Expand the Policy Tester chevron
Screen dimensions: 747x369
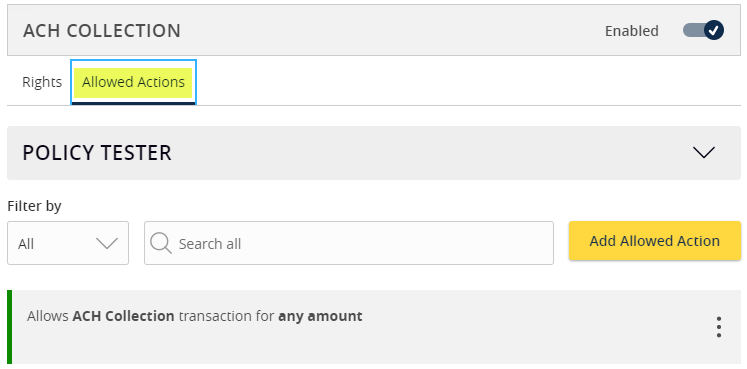coord(704,152)
